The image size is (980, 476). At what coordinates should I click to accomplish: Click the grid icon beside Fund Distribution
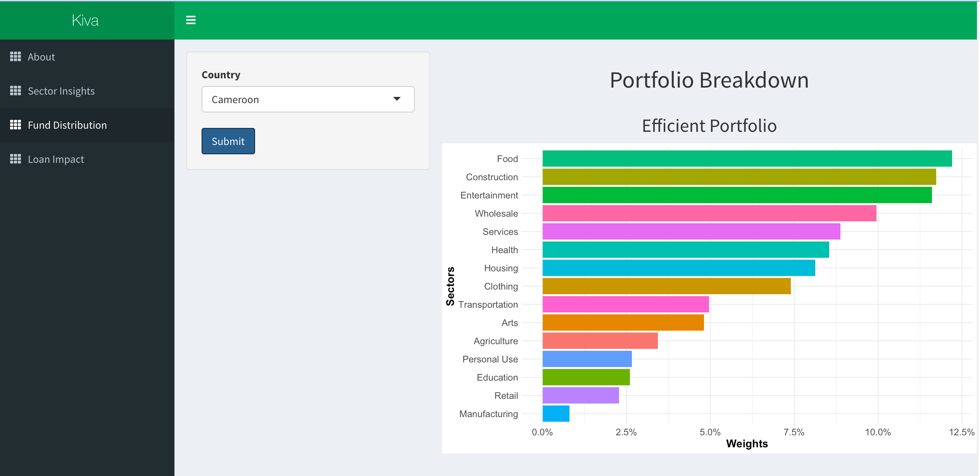pyautogui.click(x=16, y=125)
